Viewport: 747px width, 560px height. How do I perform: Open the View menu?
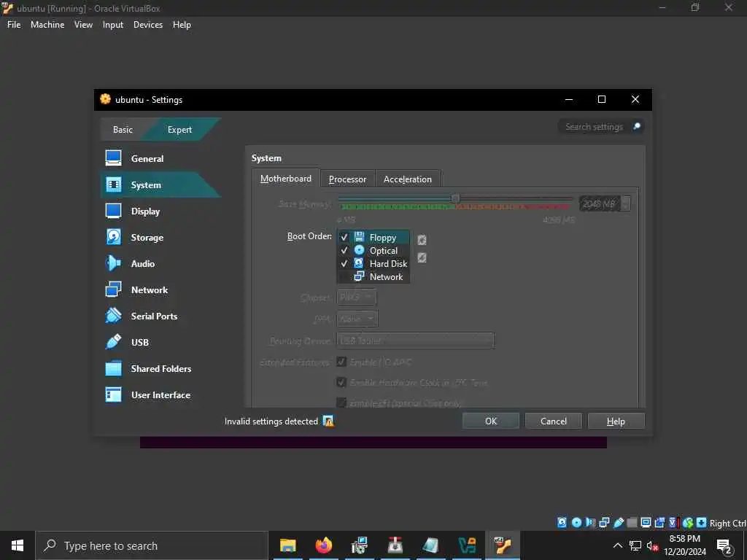(83, 25)
